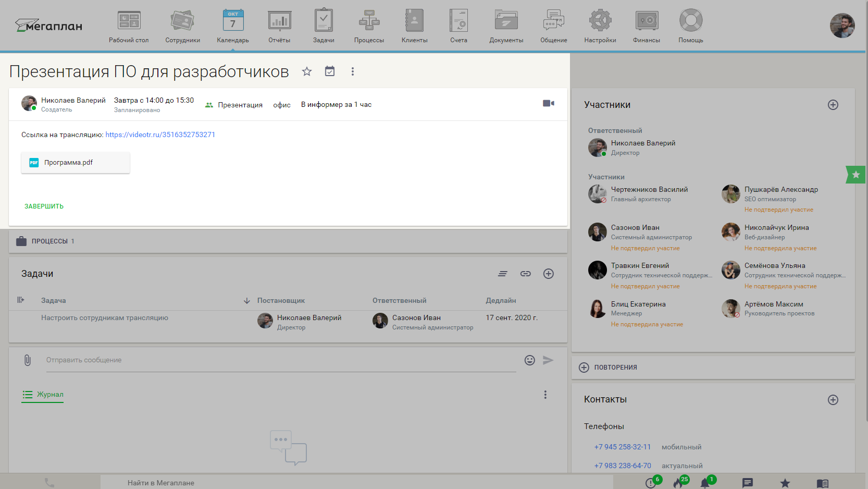Click the task list view icon
This screenshot has width=868, height=489.
click(x=503, y=274)
